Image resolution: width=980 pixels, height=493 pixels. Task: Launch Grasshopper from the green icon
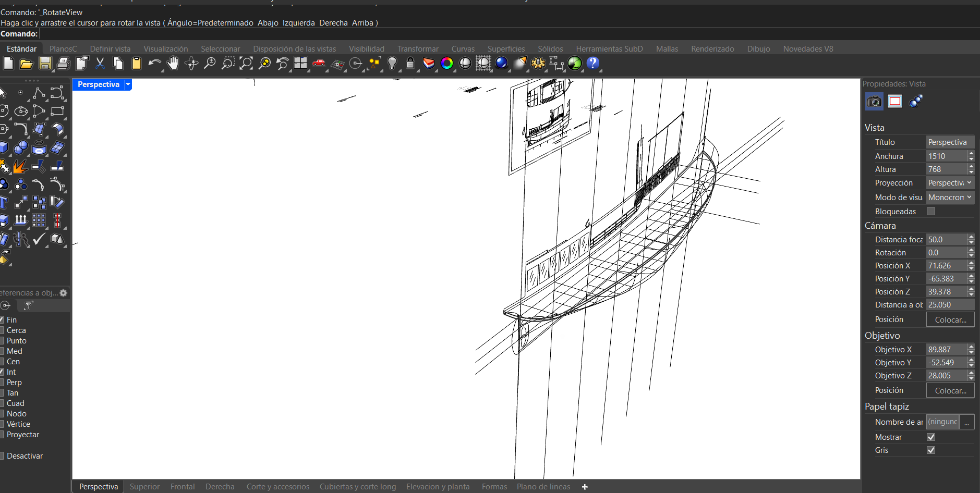pos(575,64)
